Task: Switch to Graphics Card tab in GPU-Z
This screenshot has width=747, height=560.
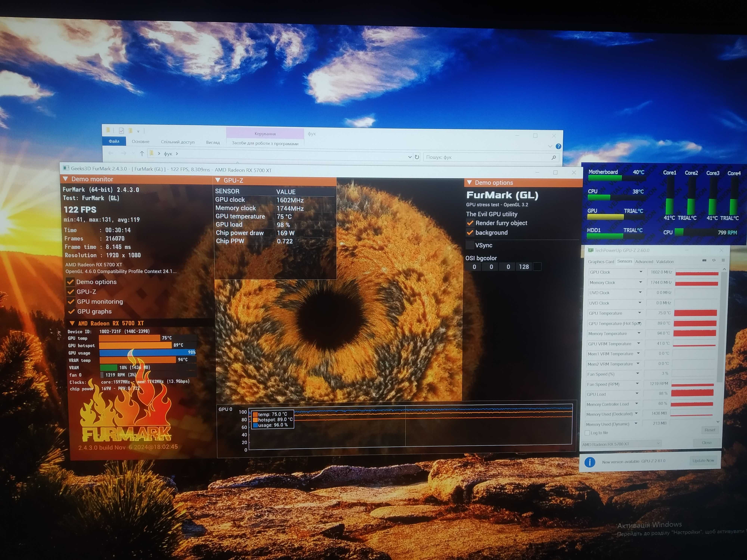Action: [601, 262]
